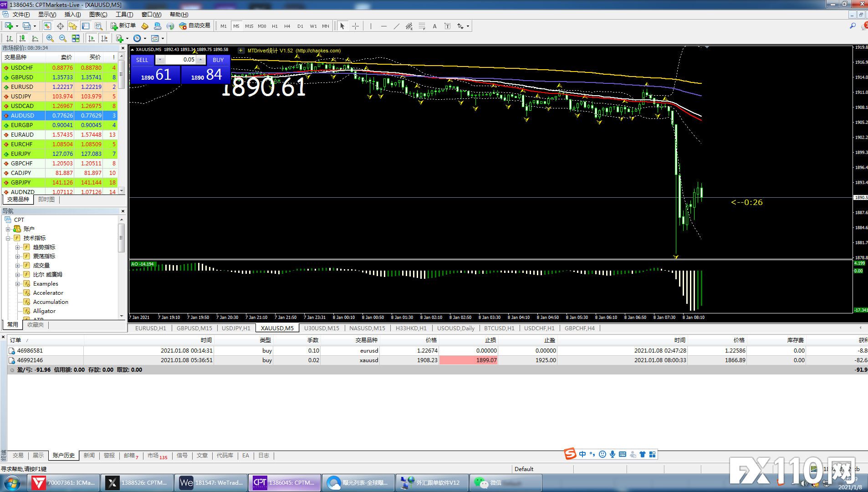Open the 即时图 tick chart tab
Image resolution: width=868 pixels, height=492 pixels.
[46, 200]
